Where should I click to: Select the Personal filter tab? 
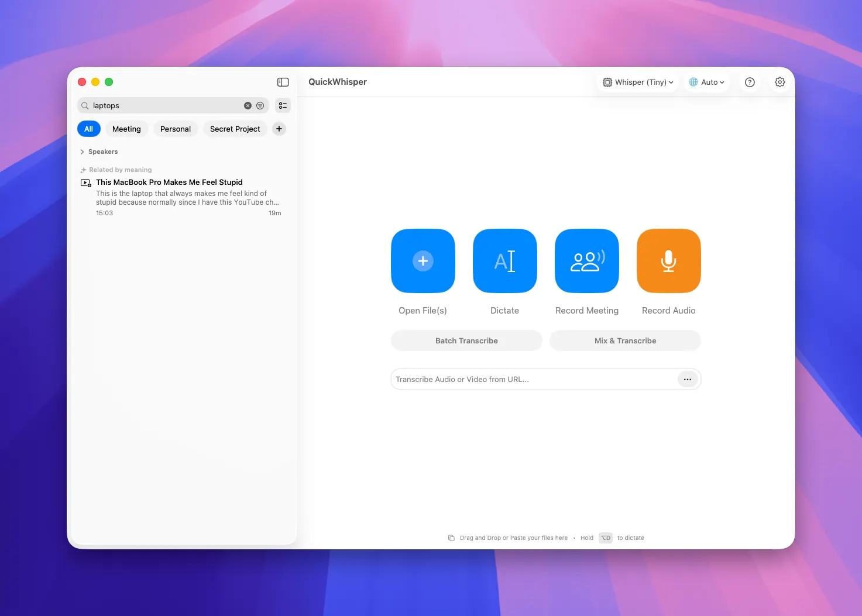click(x=176, y=129)
